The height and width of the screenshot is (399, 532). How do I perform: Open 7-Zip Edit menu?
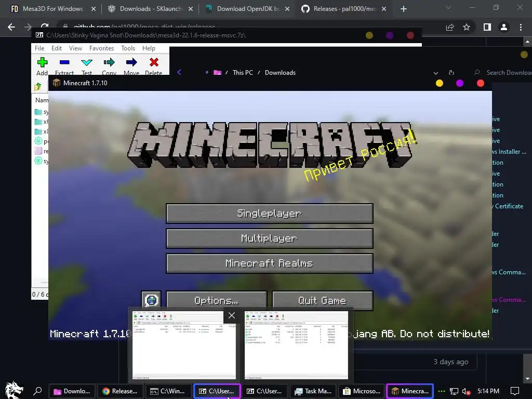click(x=56, y=48)
